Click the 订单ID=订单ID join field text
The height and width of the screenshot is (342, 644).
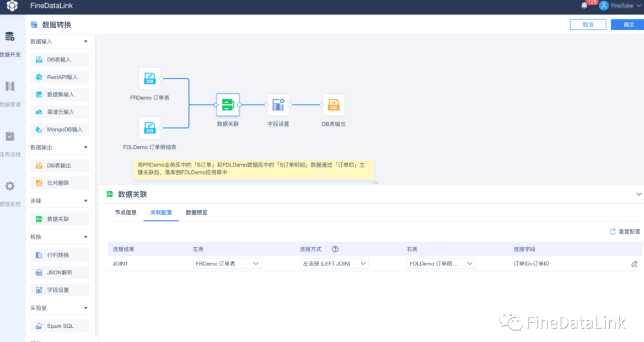click(531, 264)
